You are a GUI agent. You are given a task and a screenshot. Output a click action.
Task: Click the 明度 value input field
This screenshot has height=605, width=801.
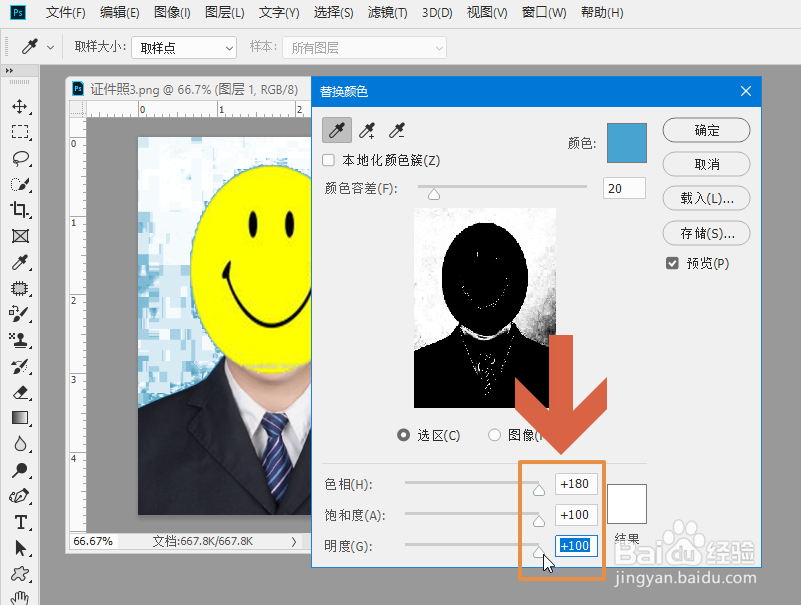point(578,546)
